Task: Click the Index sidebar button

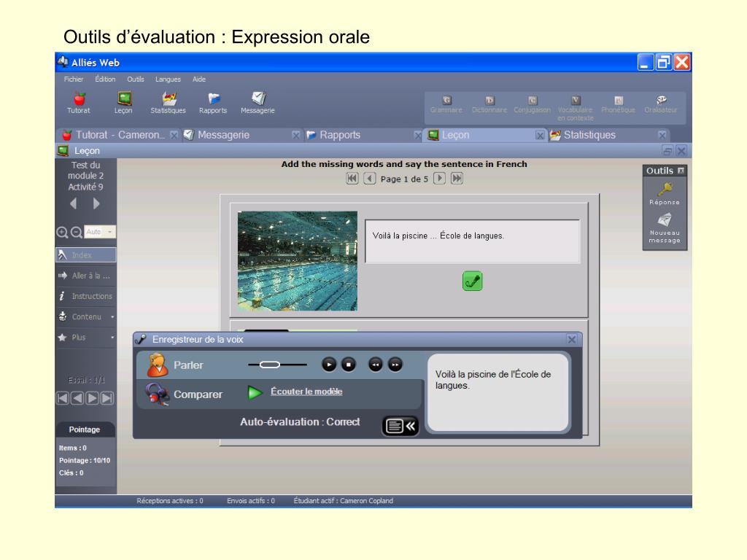Action: point(86,254)
